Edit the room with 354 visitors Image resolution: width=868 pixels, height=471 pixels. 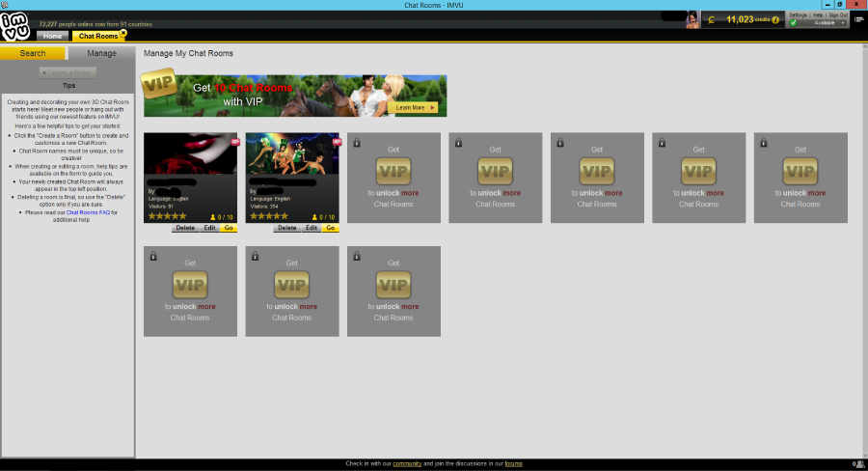(312, 229)
